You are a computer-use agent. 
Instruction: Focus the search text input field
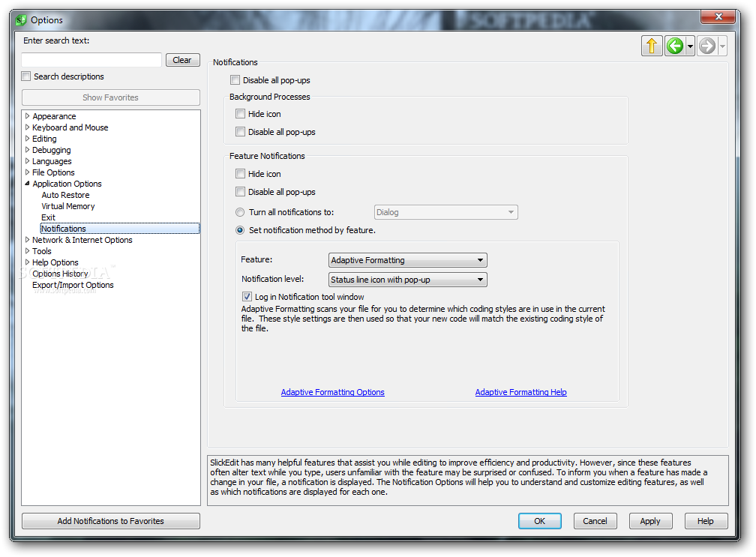pos(91,60)
